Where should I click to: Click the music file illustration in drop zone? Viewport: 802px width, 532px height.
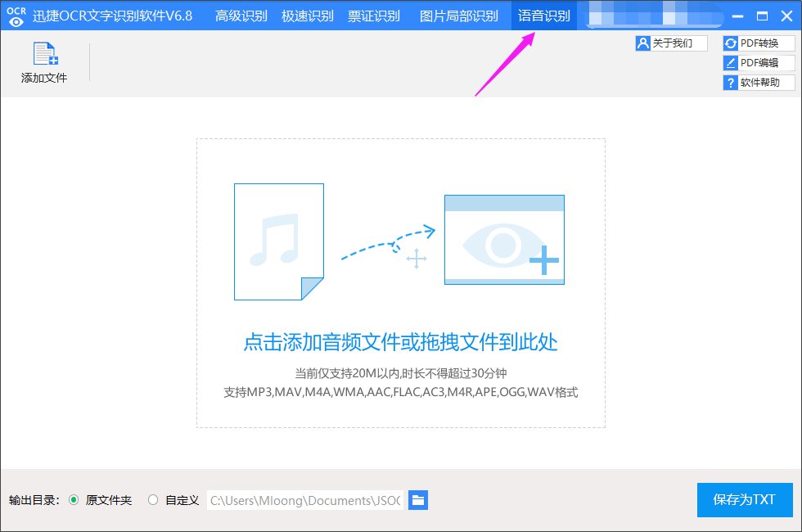tap(278, 241)
